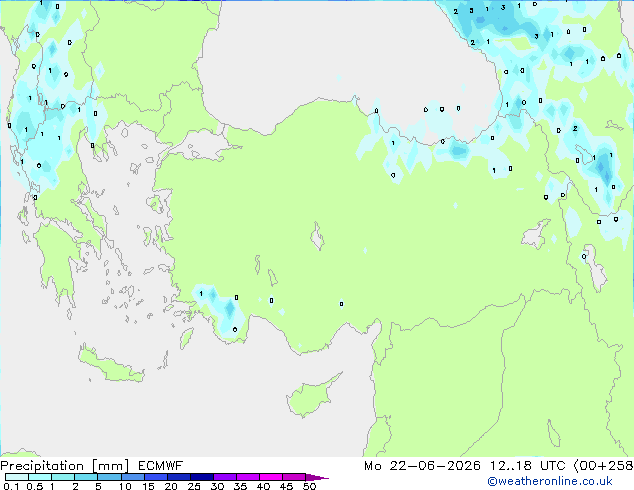634x490 pixels.
Task: Select the 0.1–0.5 mm palest legend swatch
Action: (x=17, y=477)
